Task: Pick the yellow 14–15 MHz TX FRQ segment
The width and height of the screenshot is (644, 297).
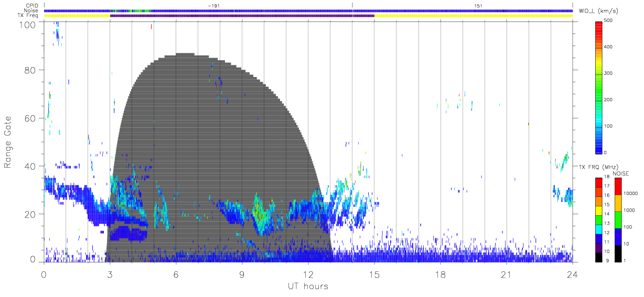Action: pos(599,210)
